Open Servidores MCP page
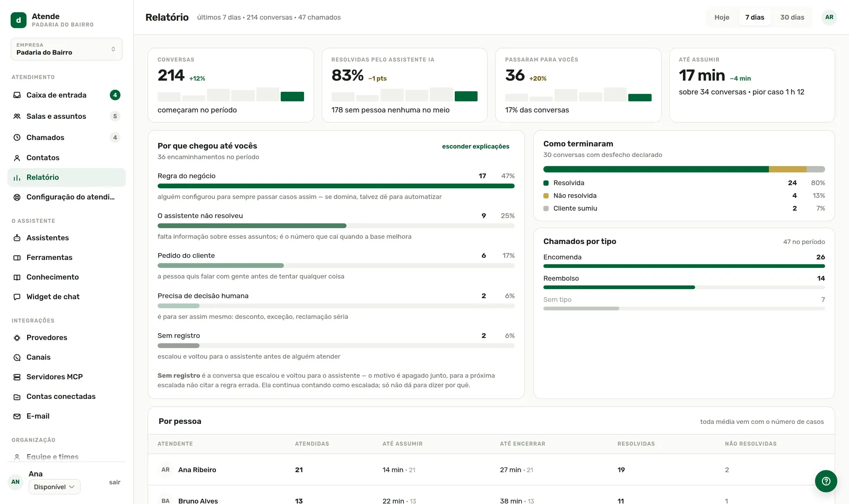 coord(66,377)
